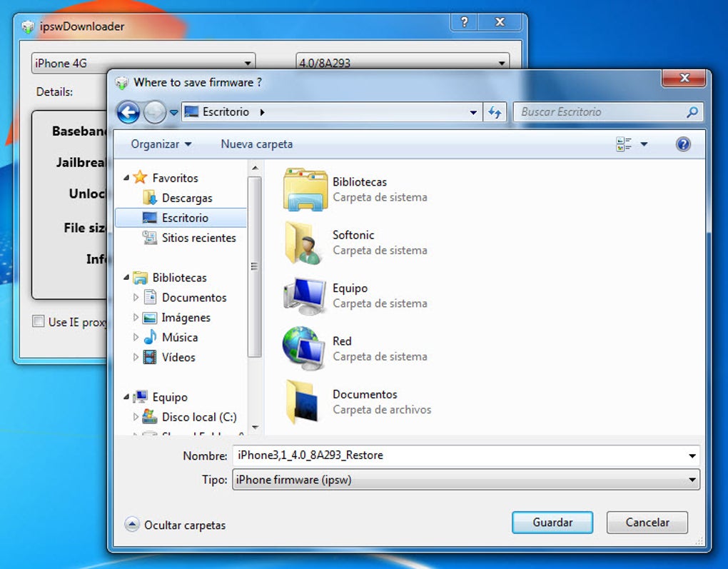Select the Bibliotecas folder icon in file list
The height and width of the screenshot is (569, 728).
[305, 189]
